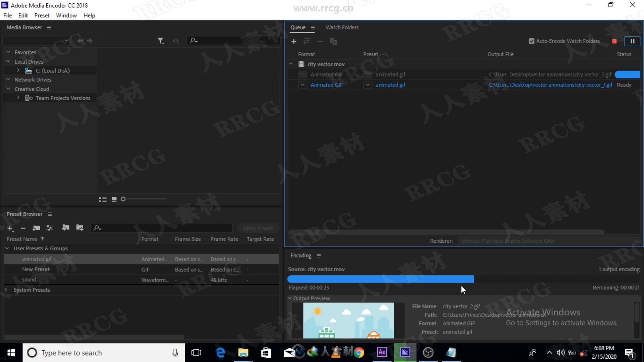The width and height of the screenshot is (644, 362).
Task: Collapse the Network Drives node
Action: (8, 80)
